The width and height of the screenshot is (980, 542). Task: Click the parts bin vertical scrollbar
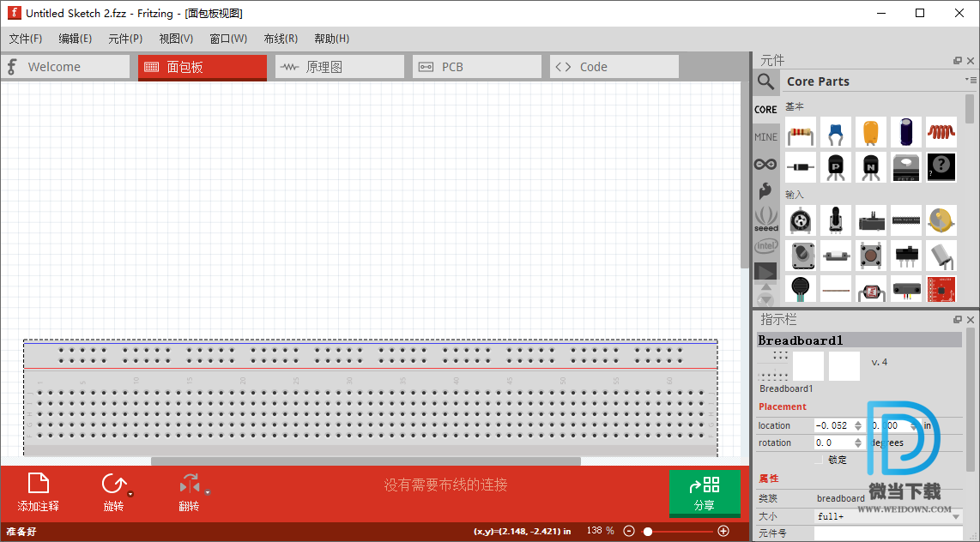[970, 109]
